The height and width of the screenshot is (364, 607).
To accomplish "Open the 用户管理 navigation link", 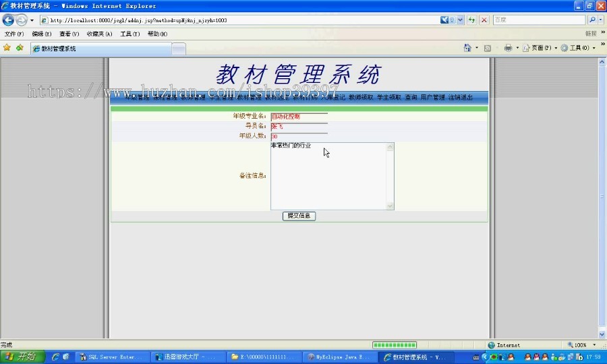I will pos(432,98).
